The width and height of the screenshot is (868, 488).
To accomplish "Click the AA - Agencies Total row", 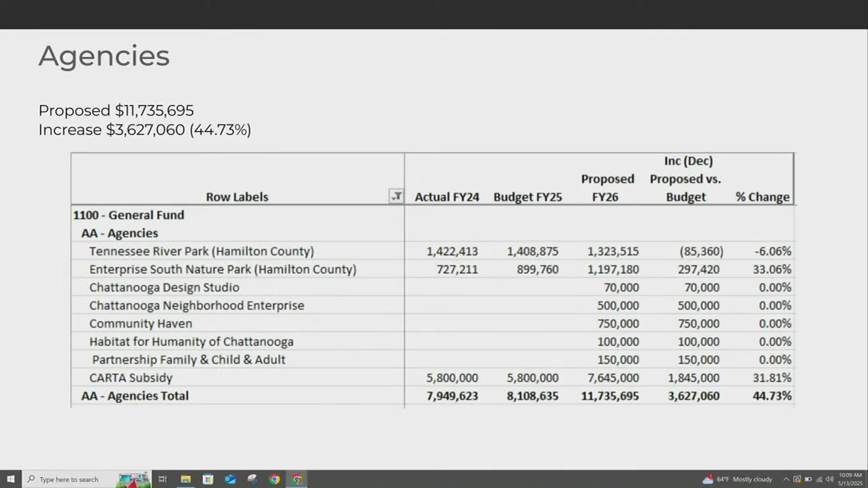I will pos(135,396).
